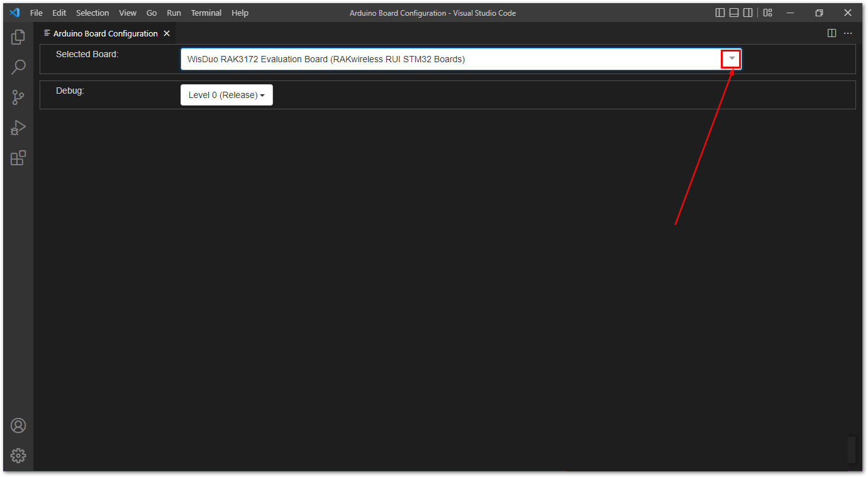Toggle secondary side bar layout icon
Image resolution: width=868 pixels, height=477 pixels.
coord(748,13)
